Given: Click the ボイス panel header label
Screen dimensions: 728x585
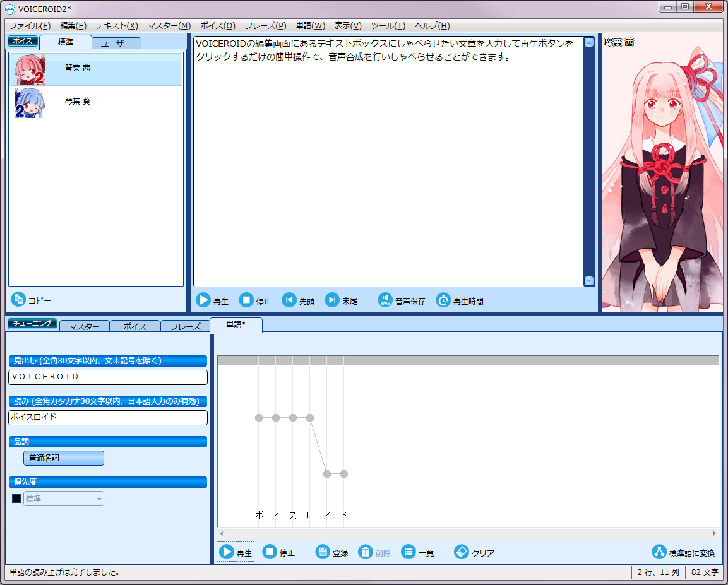Looking at the screenshot, I should (23, 41).
